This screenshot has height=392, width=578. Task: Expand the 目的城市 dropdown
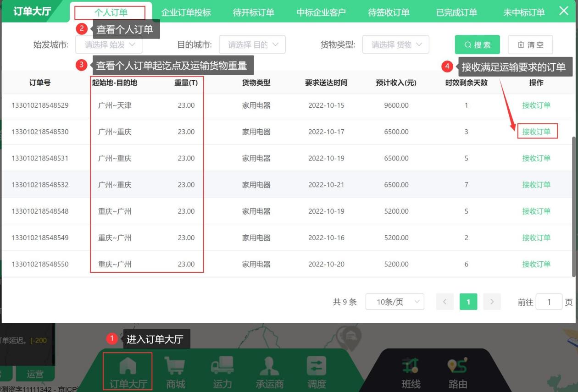[252, 45]
